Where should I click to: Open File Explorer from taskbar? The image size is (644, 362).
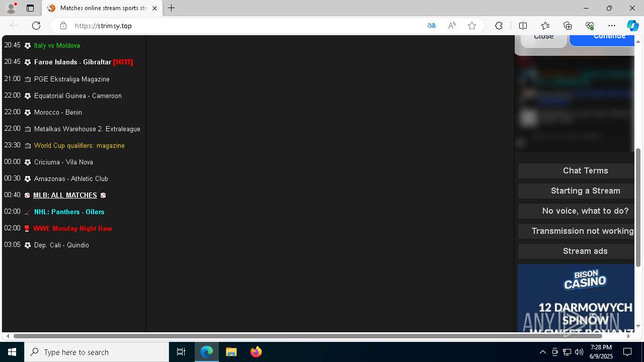231,352
